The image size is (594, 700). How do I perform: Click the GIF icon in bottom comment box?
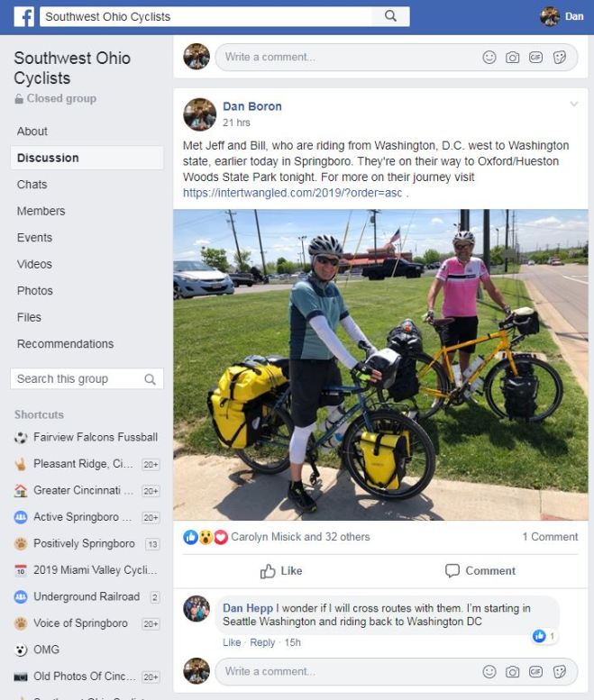pyautogui.click(x=535, y=671)
